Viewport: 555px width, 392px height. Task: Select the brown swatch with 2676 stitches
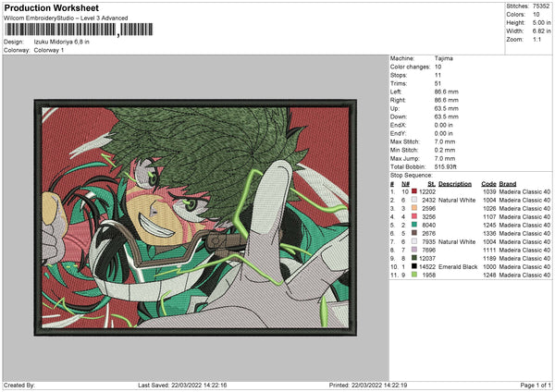[x=414, y=233]
